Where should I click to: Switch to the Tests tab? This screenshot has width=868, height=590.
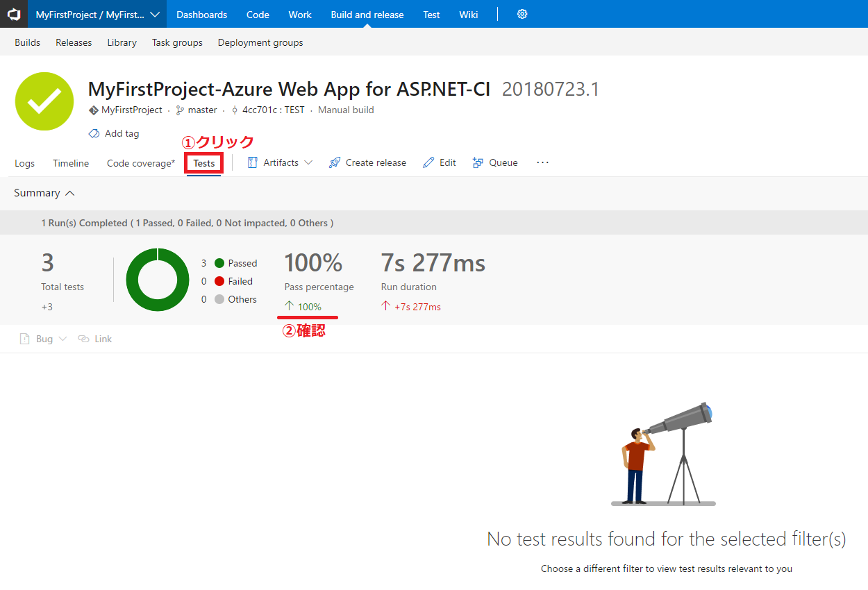[204, 163]
